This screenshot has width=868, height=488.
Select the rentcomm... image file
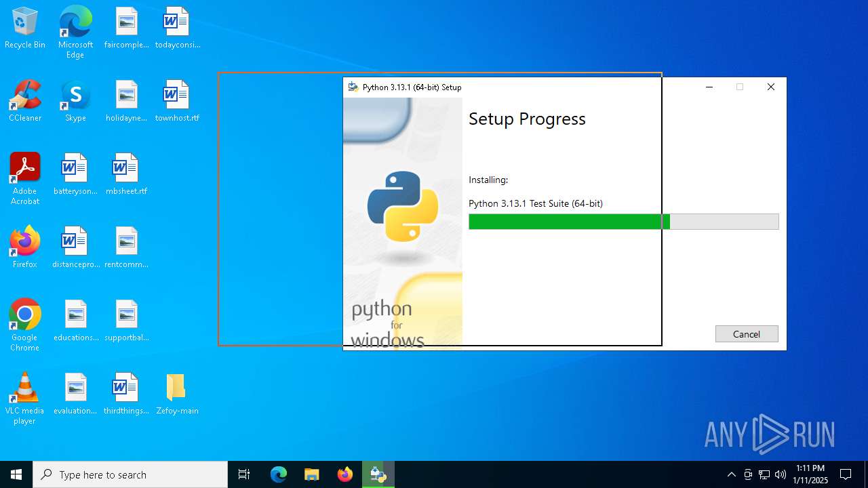click(127, 248)
